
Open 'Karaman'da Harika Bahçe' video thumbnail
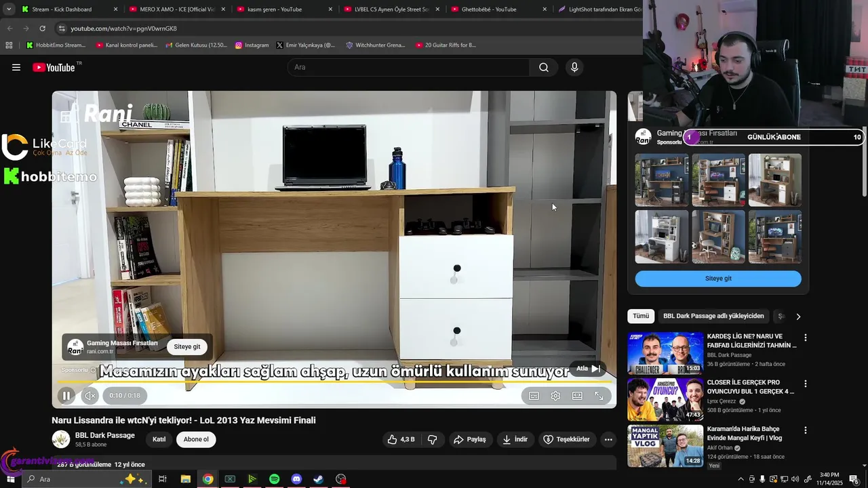(x=666, y=446)
